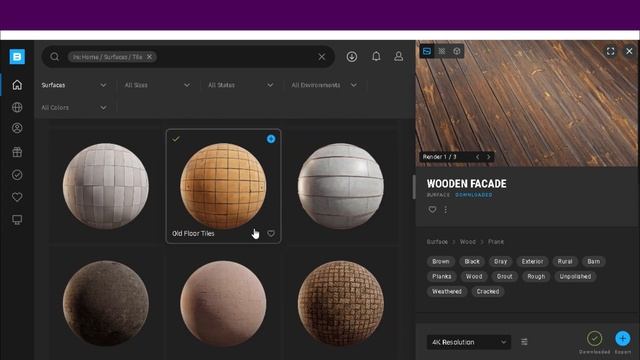Select the Unpolished tag
640x360 pixels.
coord(575,276)
